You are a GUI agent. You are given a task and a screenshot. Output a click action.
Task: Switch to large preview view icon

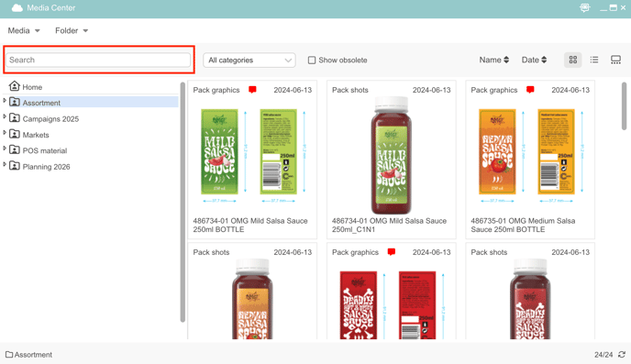click(x=615, y=60)
